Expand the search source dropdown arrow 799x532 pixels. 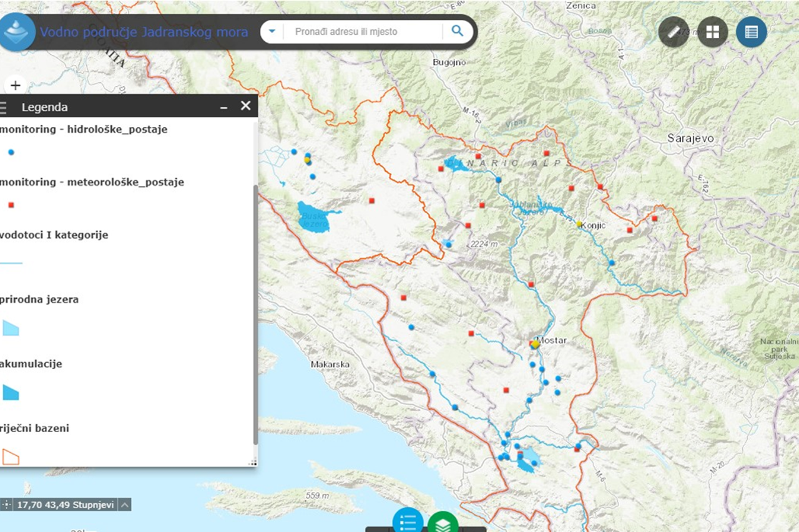(272, 31)
